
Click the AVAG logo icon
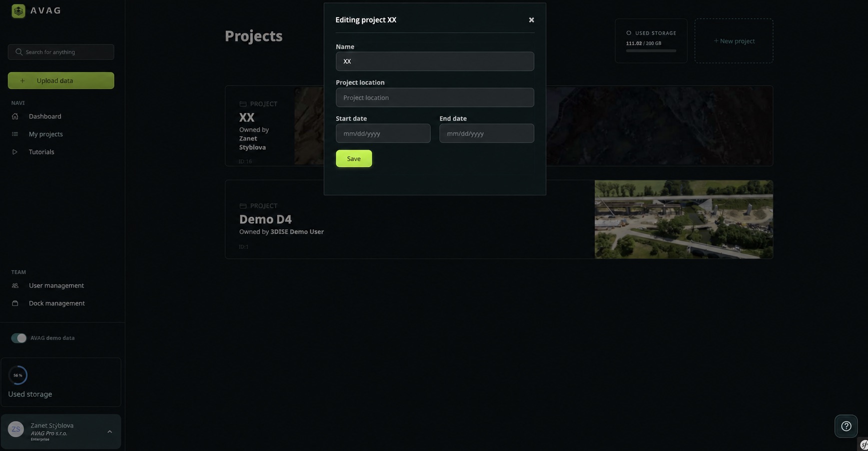coord(18,11)
